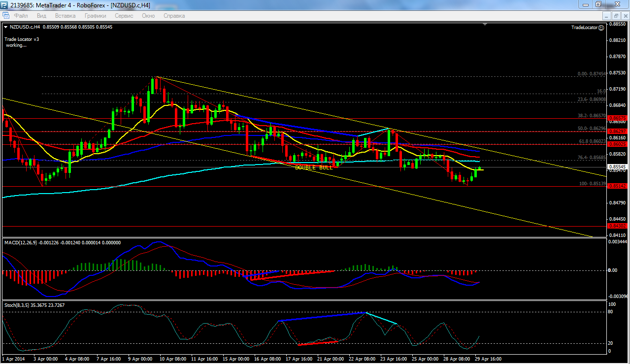630x364 pixels.
Task: Click the Stoch(8,3,5) indicator label
Action: (17, 305)
